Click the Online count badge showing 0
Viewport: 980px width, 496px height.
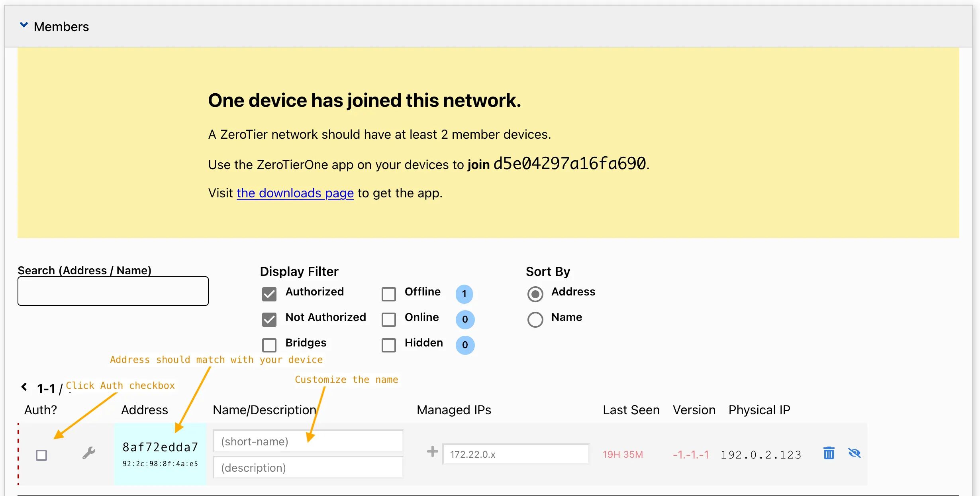[465, 319]
